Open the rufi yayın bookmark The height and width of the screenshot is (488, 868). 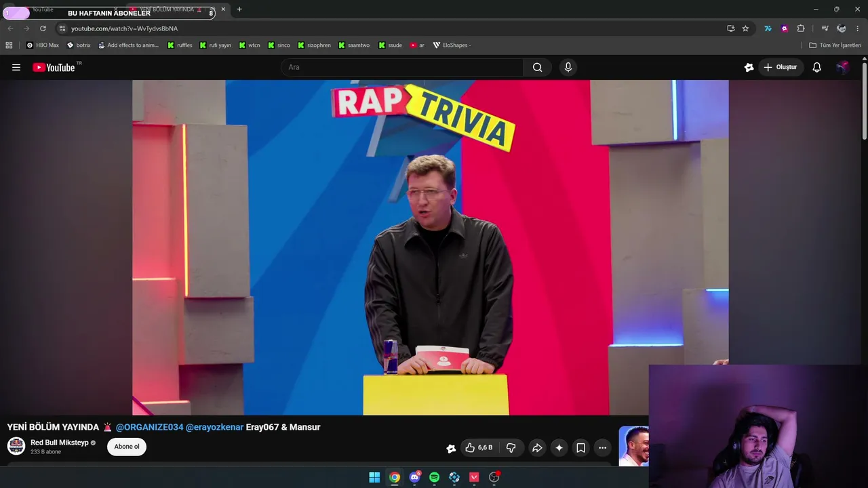click(x=216, y=45)
